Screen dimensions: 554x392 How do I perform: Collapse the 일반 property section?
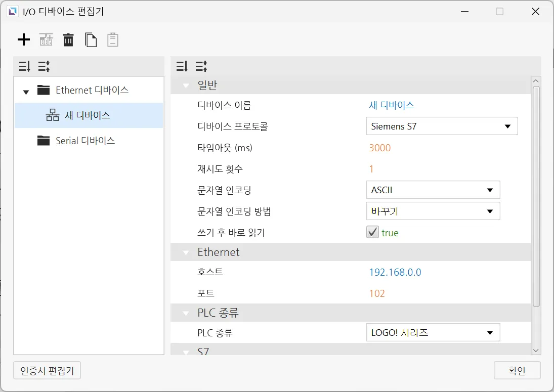tap(186, 85)
